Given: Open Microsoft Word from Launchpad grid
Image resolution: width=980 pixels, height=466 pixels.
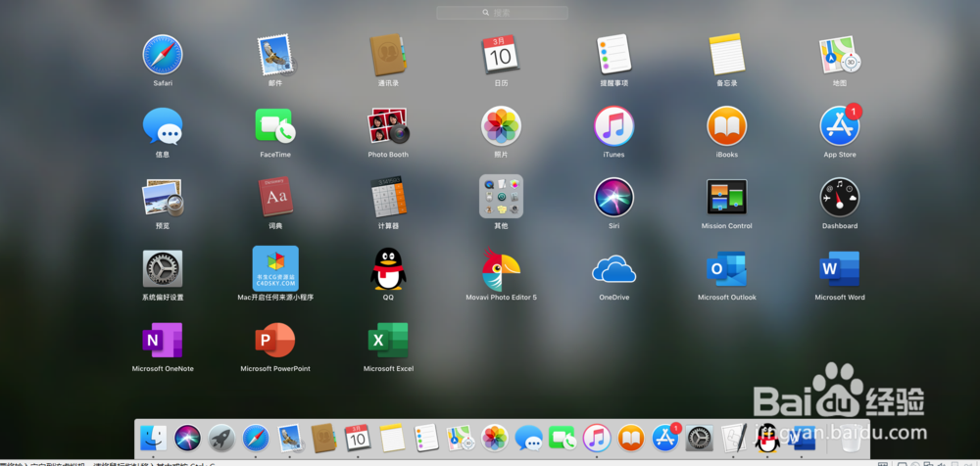Looking at the screenshot, I should 840,269.
